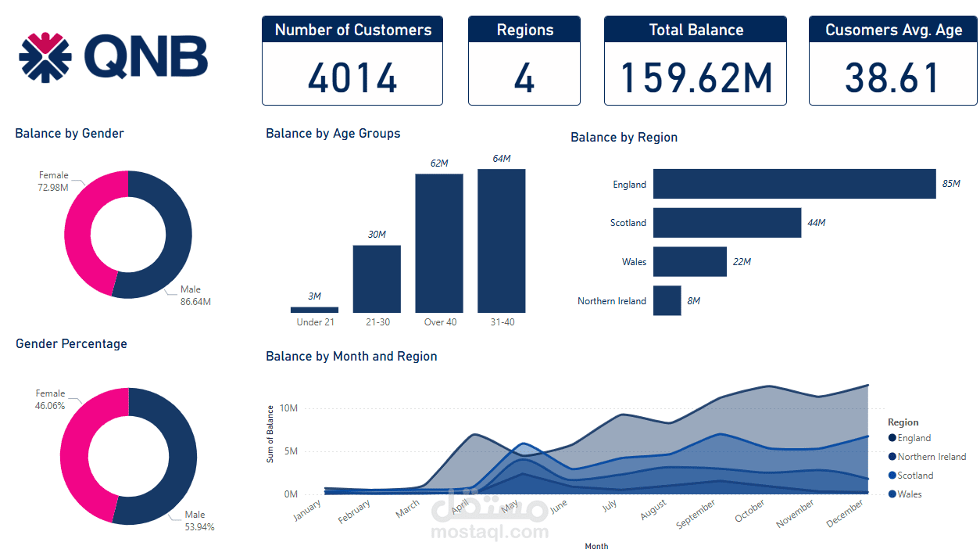Click the October month axis label
Image resolution: width=980 pixels, height=553 pixels.
click(749, 512)
